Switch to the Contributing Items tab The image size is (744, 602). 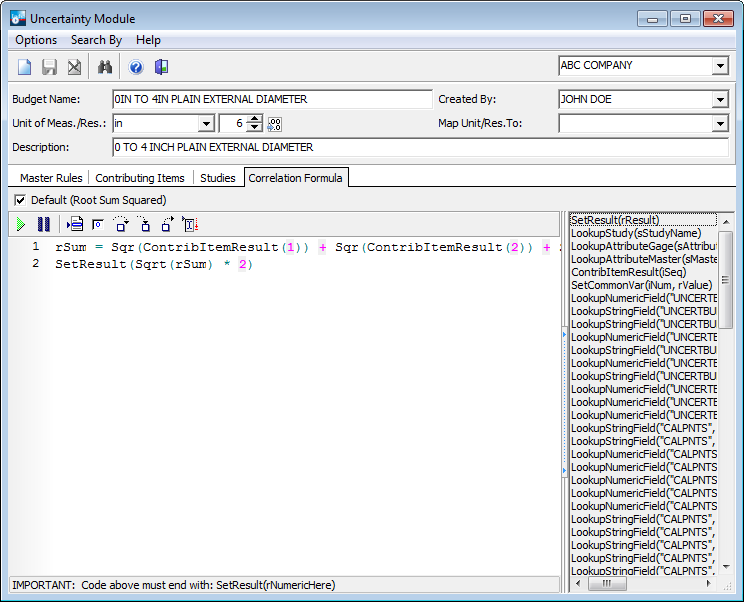click(140, 178)
